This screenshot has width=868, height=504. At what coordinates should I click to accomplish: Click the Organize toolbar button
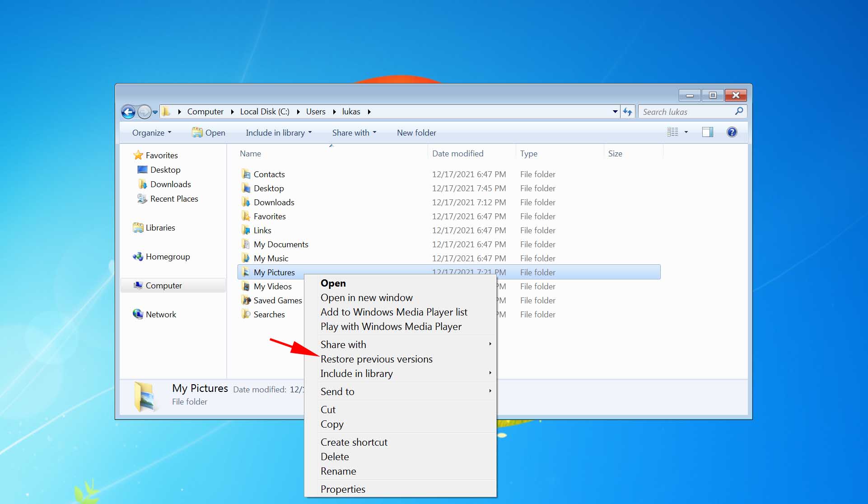click(x=151, y=132)
